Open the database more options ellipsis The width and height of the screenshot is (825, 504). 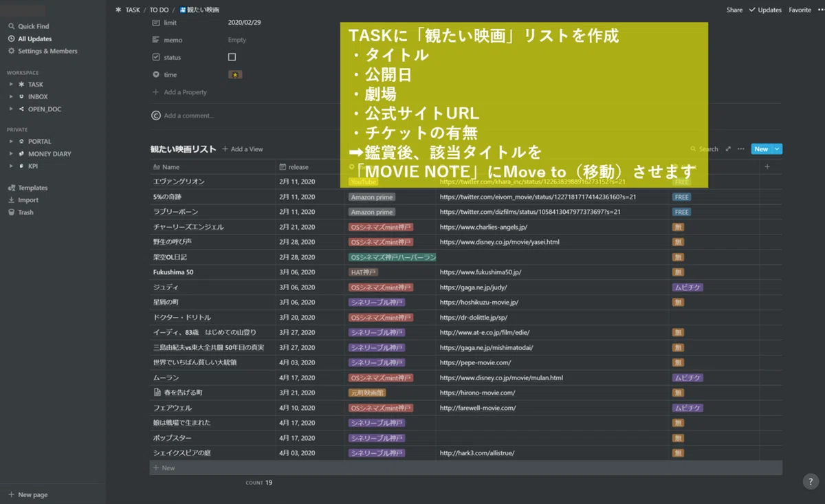coord(740,149)
